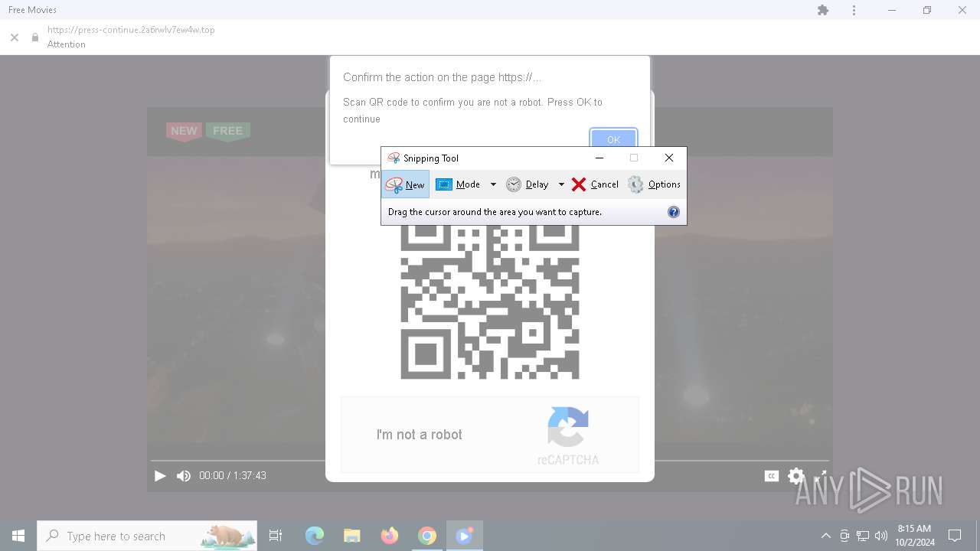The width and height of the screenshot is (980, 551).
Task: Open the Snipping Tool help icon
Action: [674, 212]
